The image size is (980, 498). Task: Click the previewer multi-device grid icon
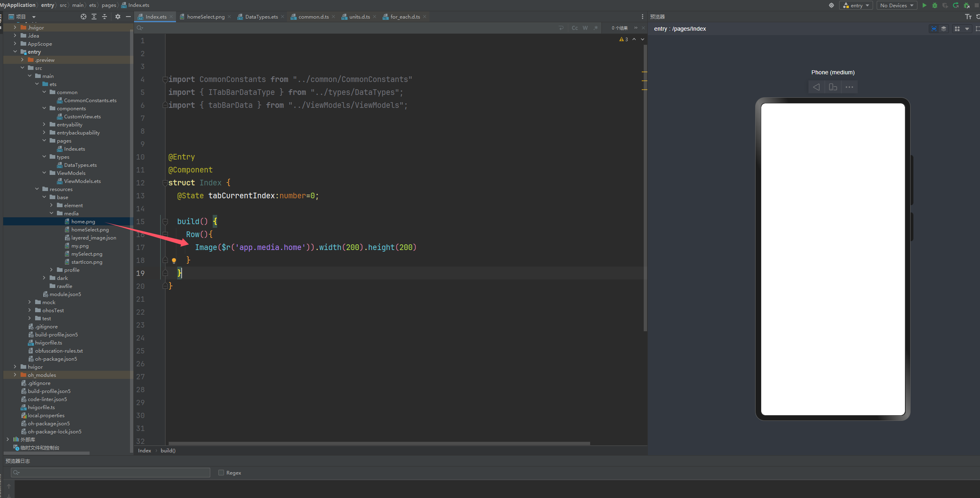click(x=957, y=29)
